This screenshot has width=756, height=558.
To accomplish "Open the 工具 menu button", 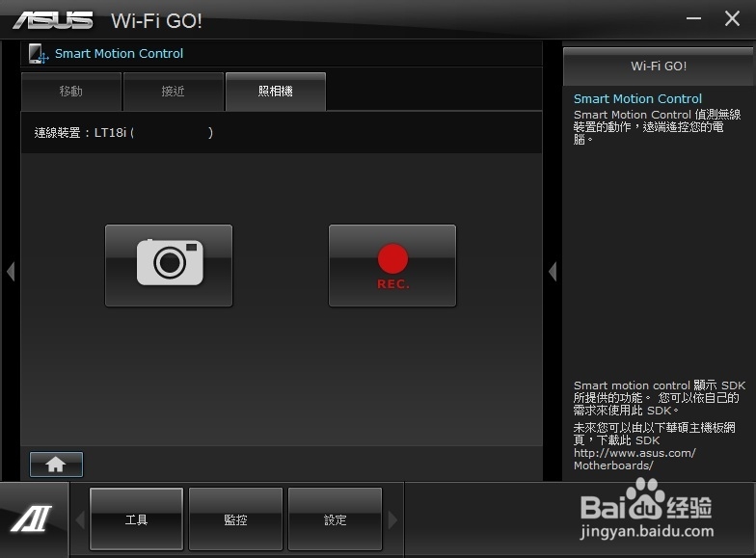I will click(137, 518).
